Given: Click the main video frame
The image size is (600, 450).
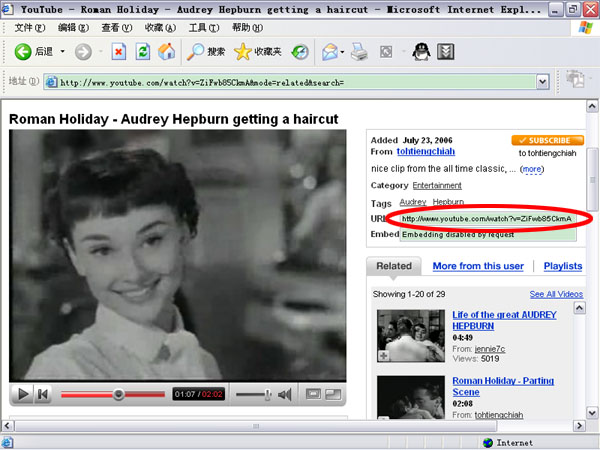Looking at the screenshot, I should point(178,255).
